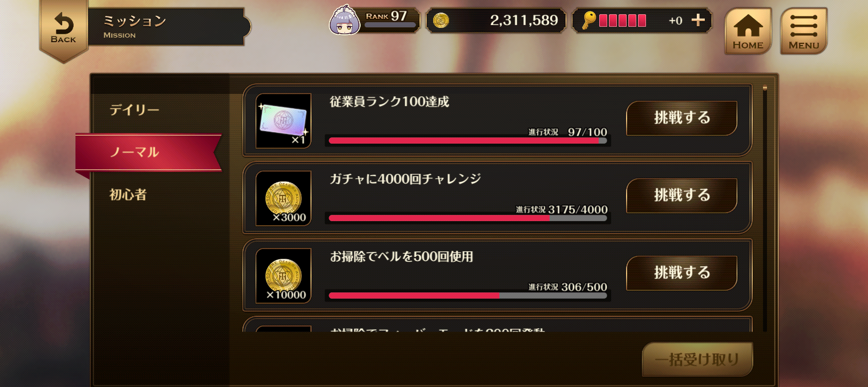Go back with the Back arrow button
The height and width of the screenshot is (387, 868).
[x=63, y=28]
